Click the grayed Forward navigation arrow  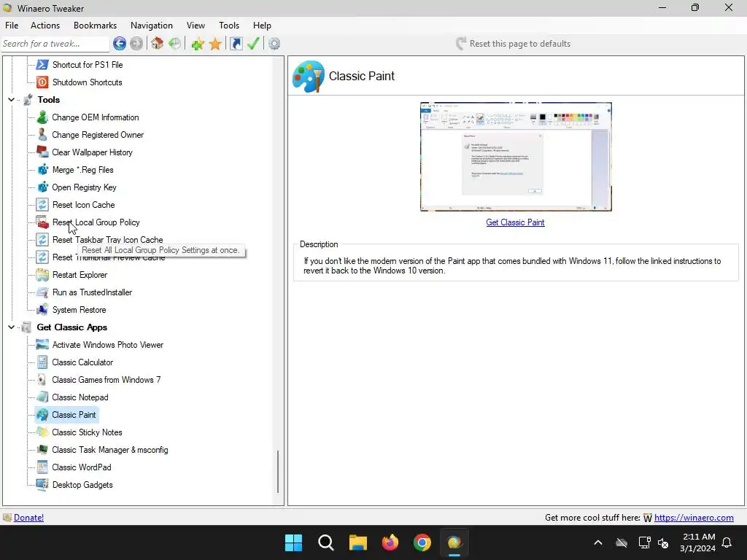coord(136,44)
